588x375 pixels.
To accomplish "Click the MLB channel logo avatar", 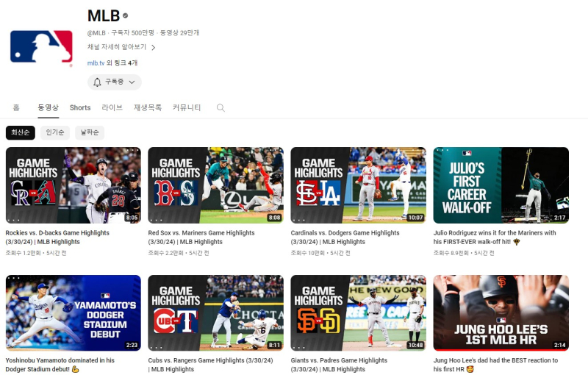I will 41,46.
